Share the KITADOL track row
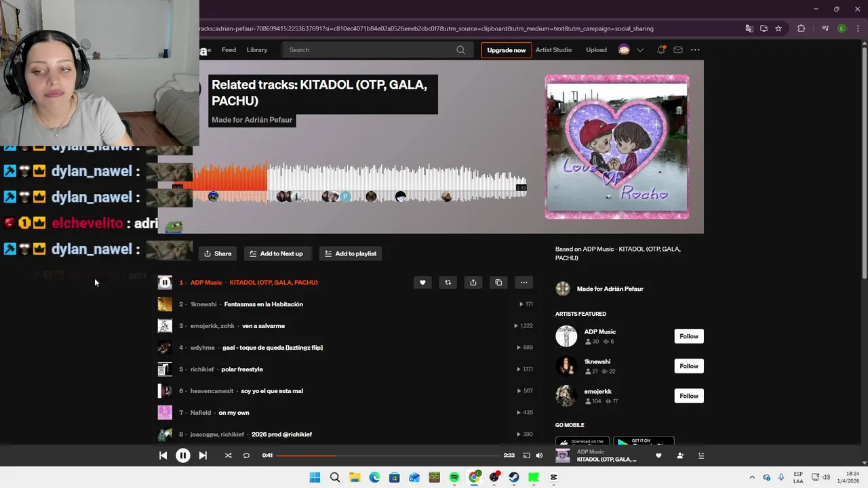The height and width of the screenshot is (488, 868). (x=473, y=283)
